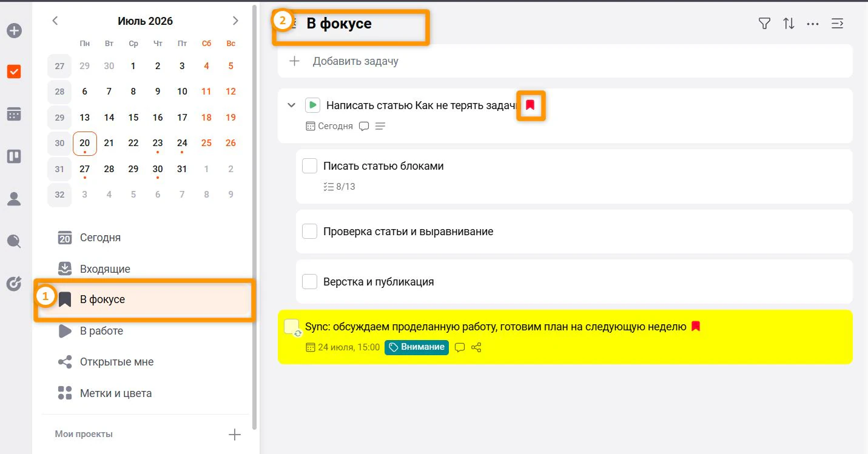
Task: Click the Внимание tag label
Action: pos(417,347)
